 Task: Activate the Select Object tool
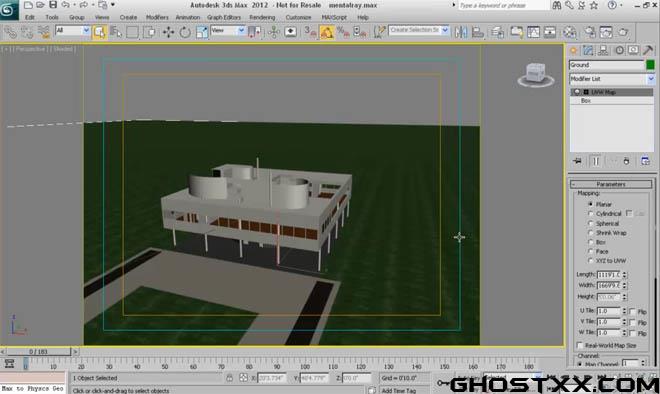99,32
